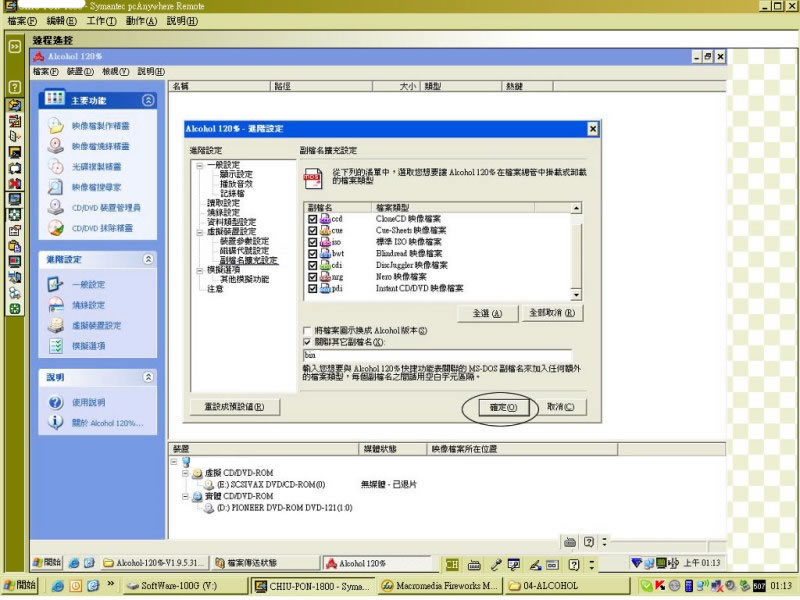Collapse the root computer node in the device list

click(x=174, y=462)
